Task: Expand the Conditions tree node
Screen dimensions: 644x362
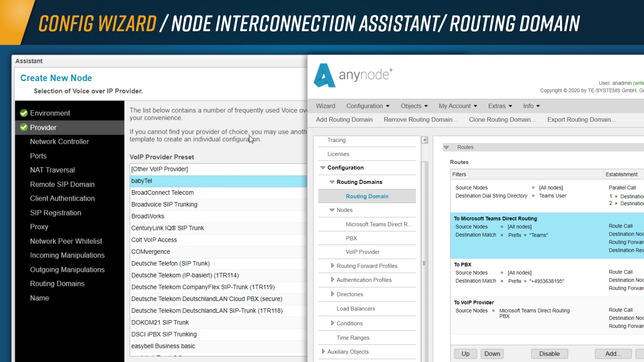Action: click(332, 323)
